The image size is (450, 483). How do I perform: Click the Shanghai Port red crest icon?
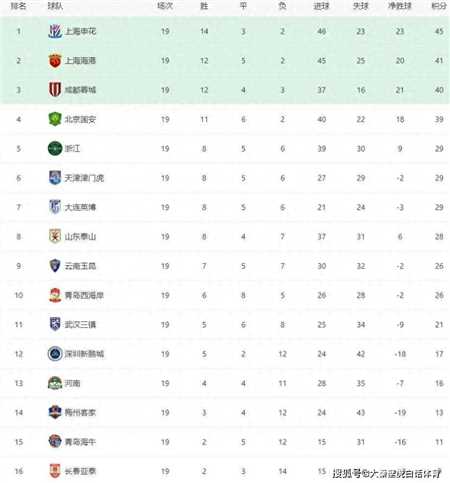[x=55, y=61]
